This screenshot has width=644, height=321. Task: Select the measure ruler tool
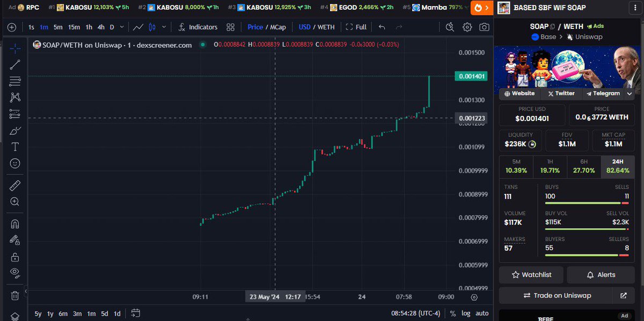point(14,185)
